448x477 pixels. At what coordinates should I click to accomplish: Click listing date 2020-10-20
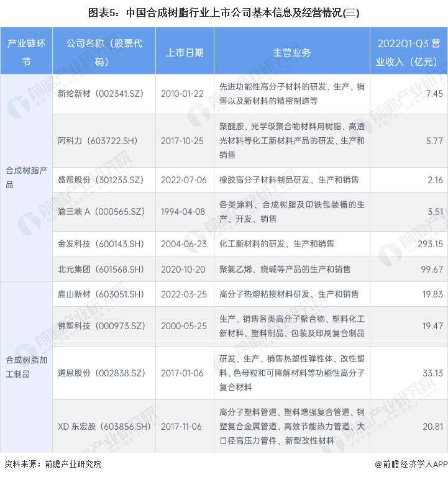(x=183, y=270)
